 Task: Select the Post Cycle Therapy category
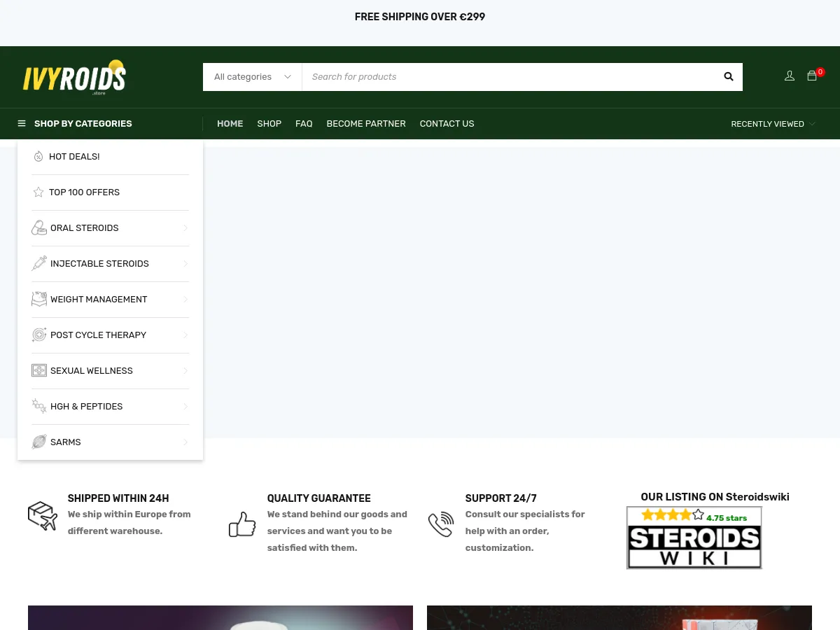pos(98,335)
